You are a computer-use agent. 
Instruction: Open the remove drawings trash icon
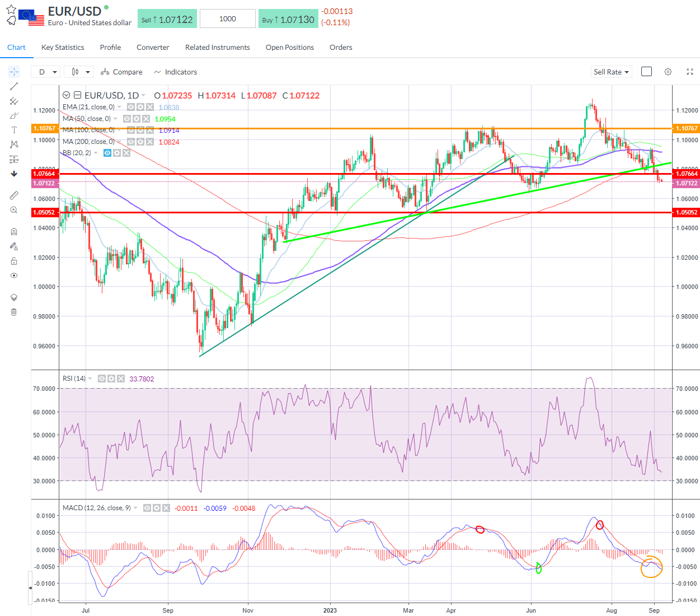pyautogui.click(x=13, y=312)
